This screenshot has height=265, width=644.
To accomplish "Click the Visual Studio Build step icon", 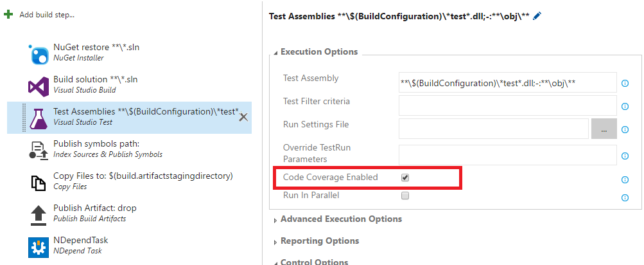I will pos(39,86).
